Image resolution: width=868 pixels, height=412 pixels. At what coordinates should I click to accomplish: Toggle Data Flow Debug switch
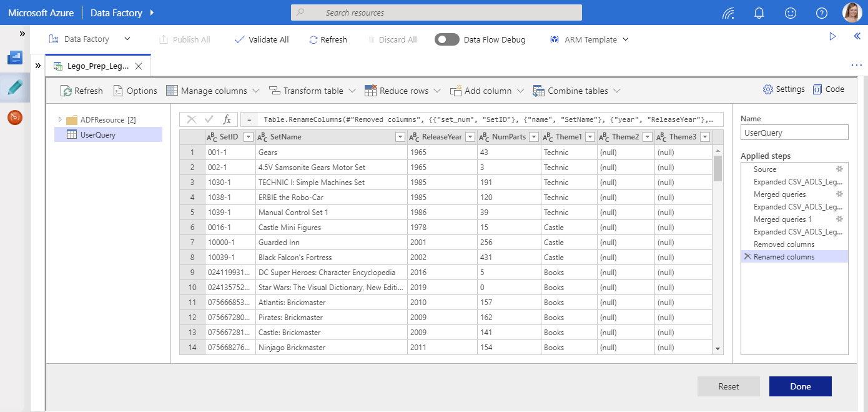click(447, 39)
